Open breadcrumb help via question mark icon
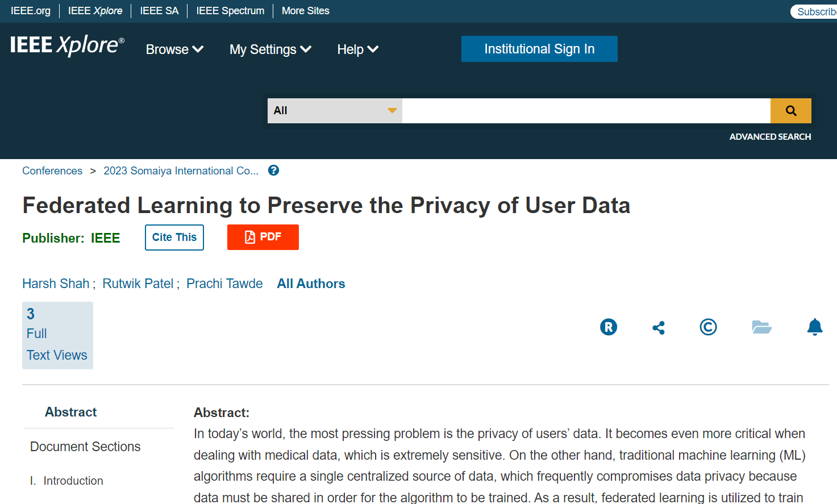This screenshot has height=504, width=837. [x=273, y=170]
